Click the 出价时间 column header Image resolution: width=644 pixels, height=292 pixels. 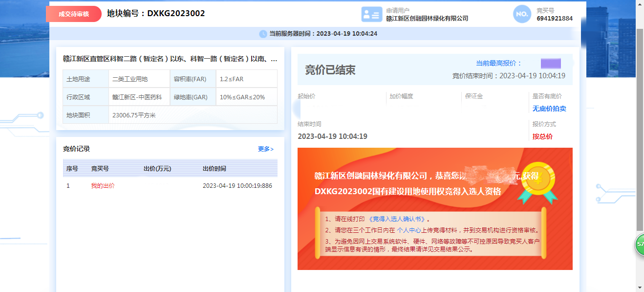[x=215, y=169]
